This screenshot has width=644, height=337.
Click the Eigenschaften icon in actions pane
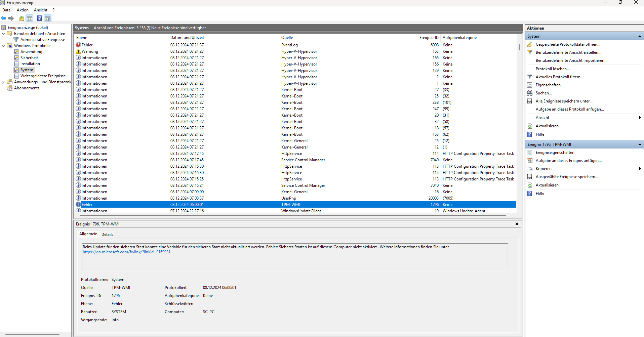point(530,85)
